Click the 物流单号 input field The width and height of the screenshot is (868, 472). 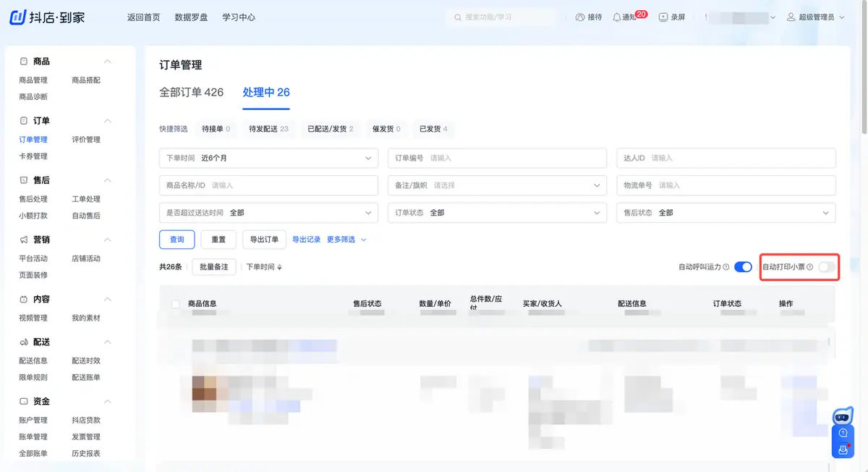(x=726, y=185)
